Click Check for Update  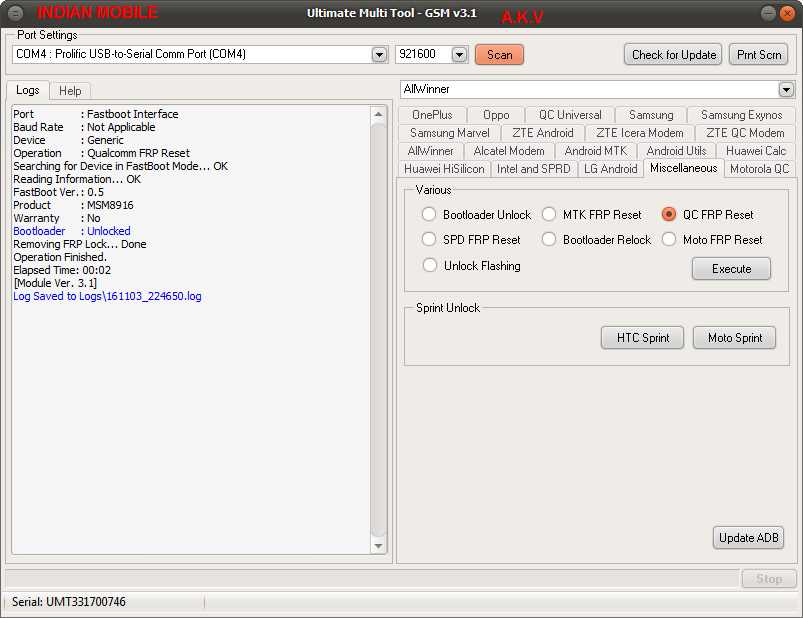click(x=672, y=55)
